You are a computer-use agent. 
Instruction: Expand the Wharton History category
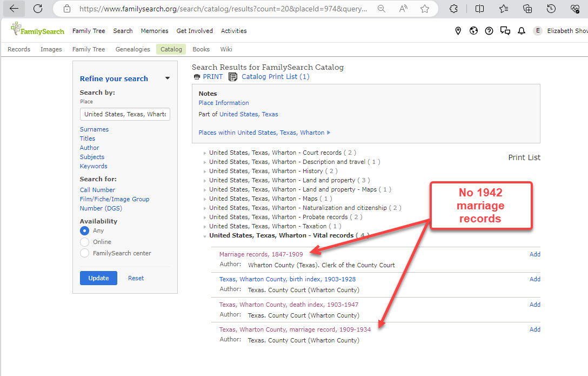(205, 171)
